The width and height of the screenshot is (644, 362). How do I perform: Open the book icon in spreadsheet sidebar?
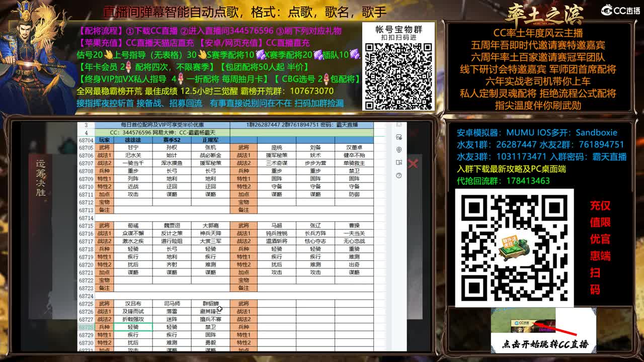point(399,162)
